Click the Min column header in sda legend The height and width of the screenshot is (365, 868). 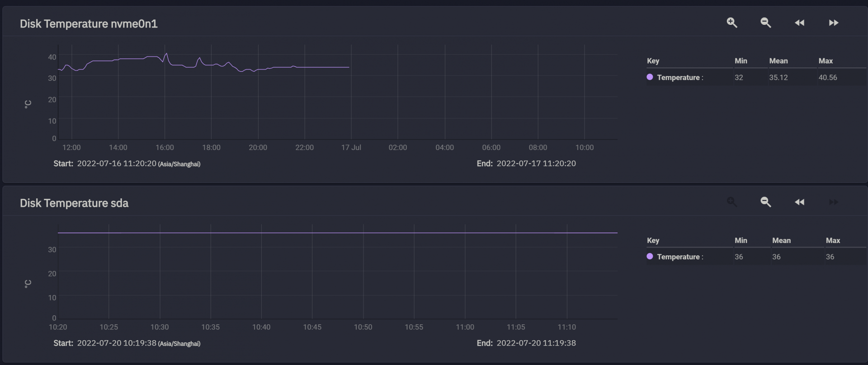[741, 240]
